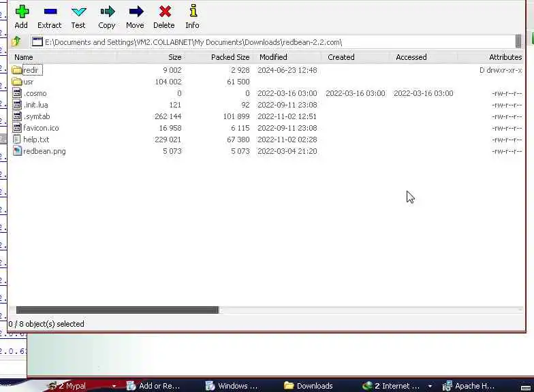Click .cosmo created date cell
The width and height of the screenshot is (534, 392).
click(356, 93)
